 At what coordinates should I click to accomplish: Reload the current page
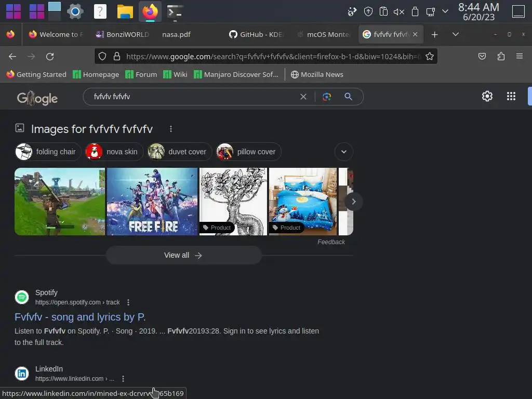(x=50, y=56)
